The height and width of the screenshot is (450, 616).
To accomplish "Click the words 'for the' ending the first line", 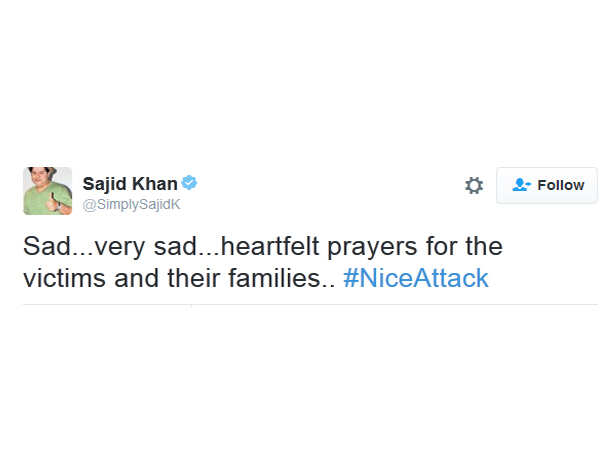I will 464,246.
